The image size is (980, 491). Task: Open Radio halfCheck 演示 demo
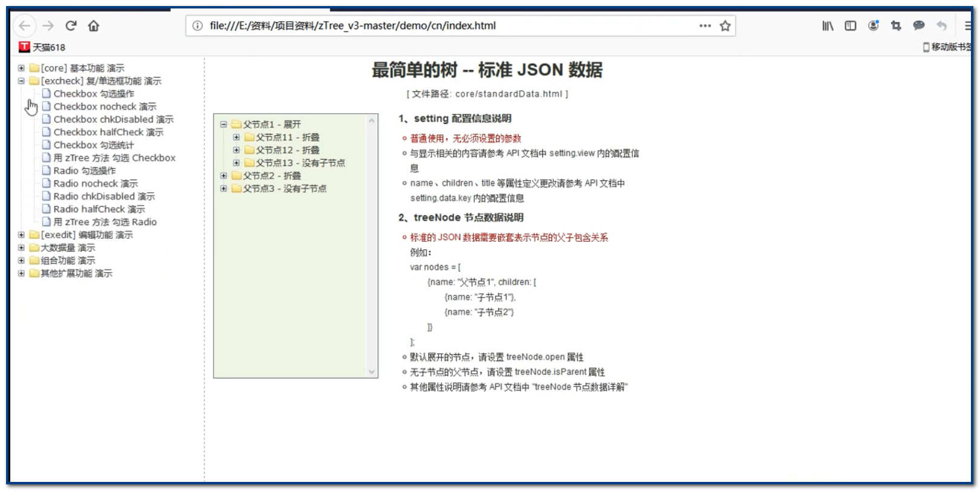pos(99,209)
